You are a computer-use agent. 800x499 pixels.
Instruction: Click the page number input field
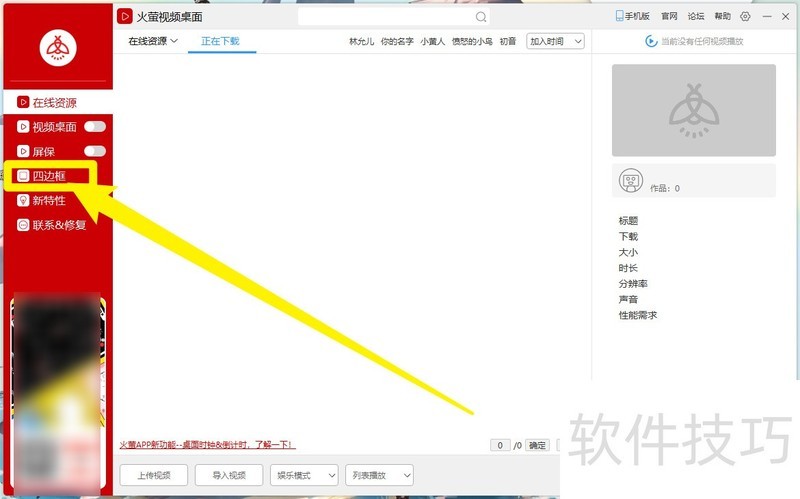pos(500,445)
